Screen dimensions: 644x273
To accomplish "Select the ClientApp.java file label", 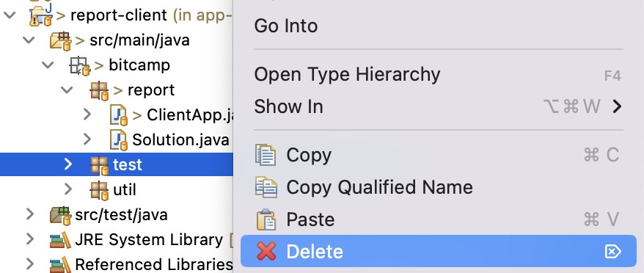I will point(190,115).
